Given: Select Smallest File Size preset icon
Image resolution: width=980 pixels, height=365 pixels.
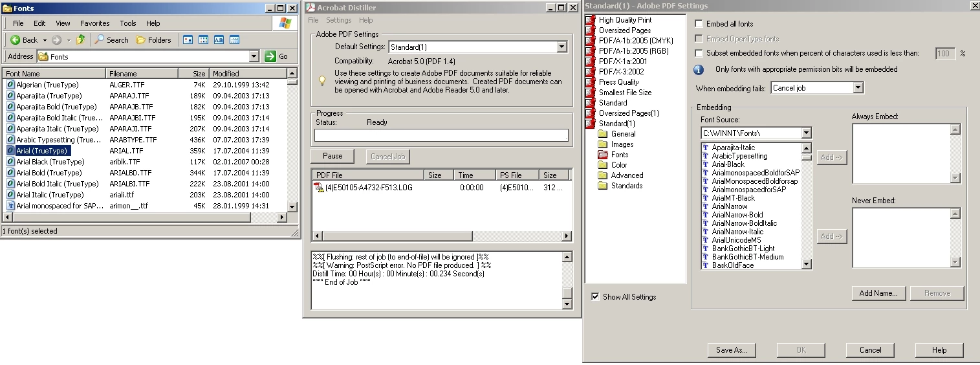Looking at the screenshot, I should click(x=589, y=93).
